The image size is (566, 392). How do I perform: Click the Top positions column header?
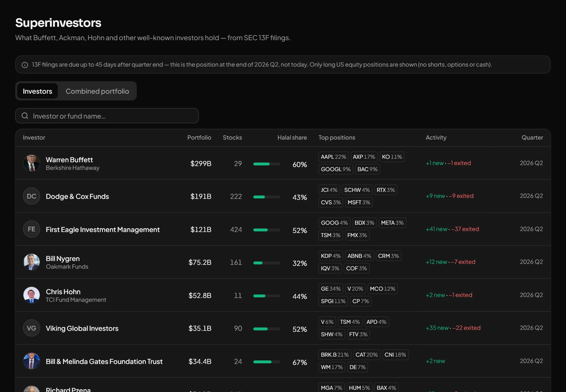point(337,138)
